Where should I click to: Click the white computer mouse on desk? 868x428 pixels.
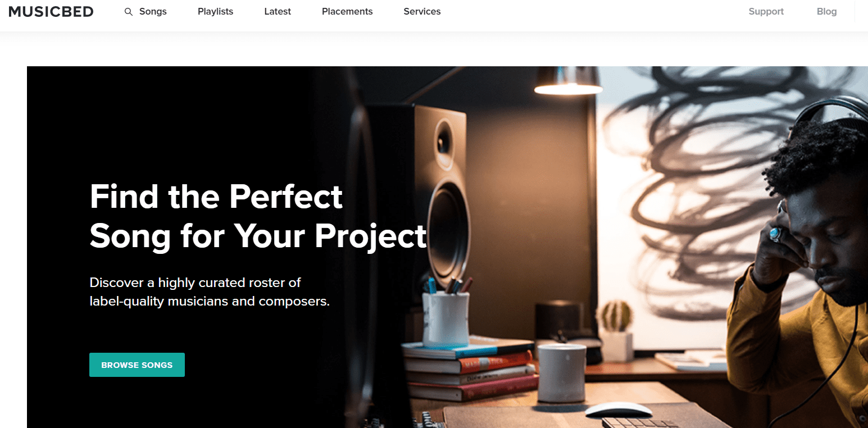(x=619, y=409)
